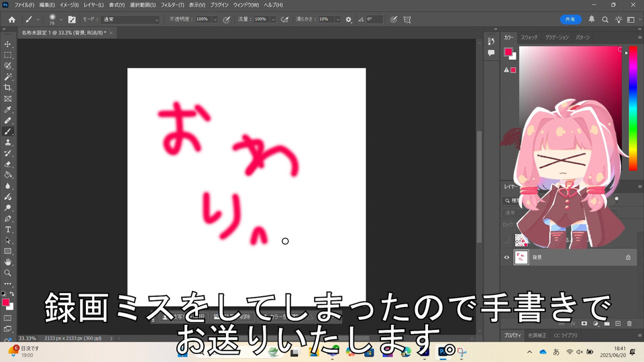The image size is (644, 362).
Task: Open the 流量 flow slider dropdown
Action: 273,19
